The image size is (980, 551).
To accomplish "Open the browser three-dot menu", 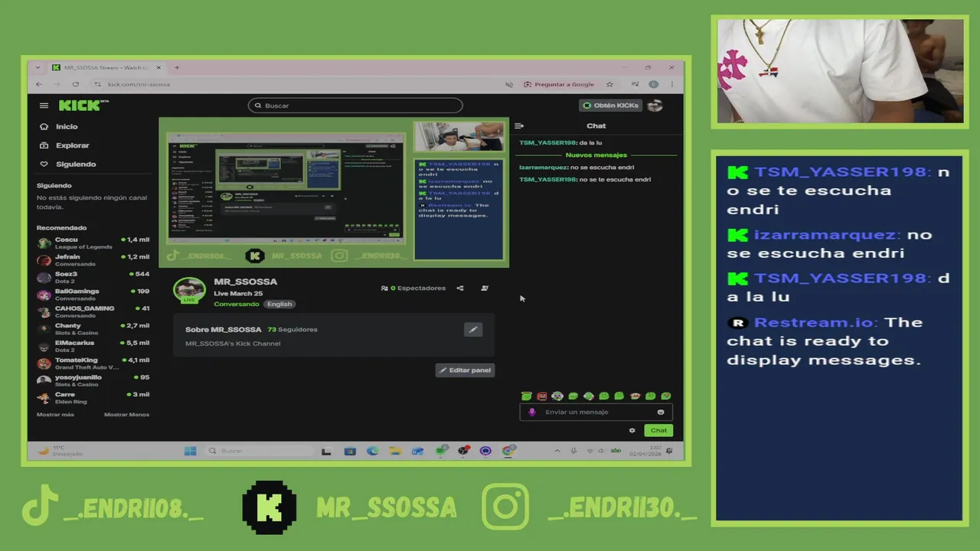I will [x=672, y=84].
